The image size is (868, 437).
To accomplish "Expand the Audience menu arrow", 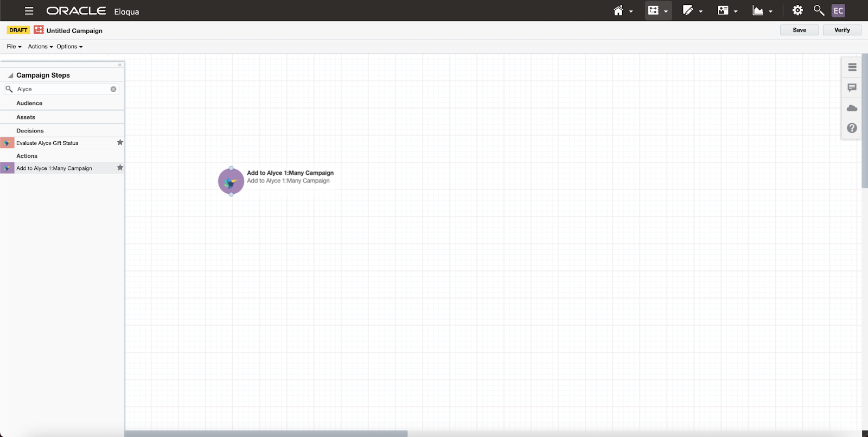I will click(736, 11).
